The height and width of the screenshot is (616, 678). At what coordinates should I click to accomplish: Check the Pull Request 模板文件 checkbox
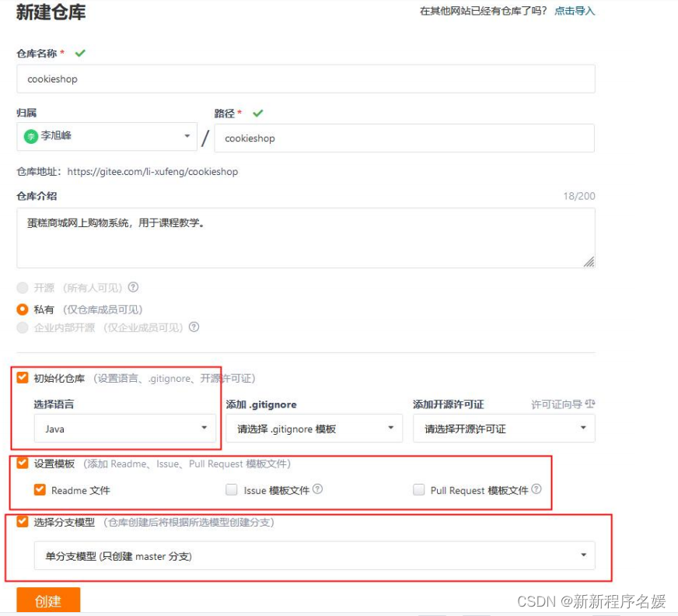click(419, 490)
